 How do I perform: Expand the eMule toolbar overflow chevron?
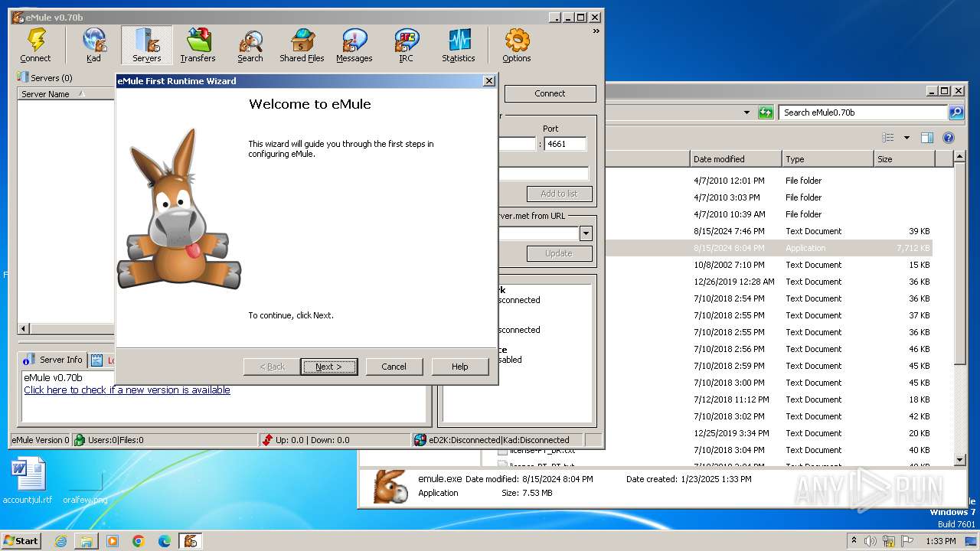tap(596, 31)
